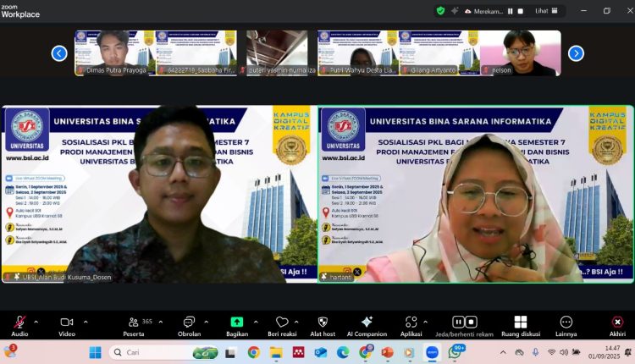Click the Cari taskbar search box
The height and width of the screenshot is (364, 635).
(x=164, y=353)
